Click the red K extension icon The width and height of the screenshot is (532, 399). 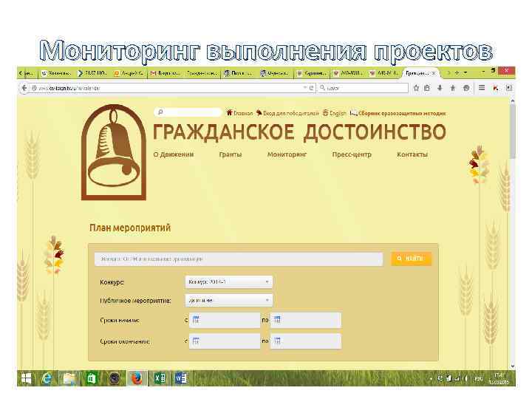coord(496,88)
